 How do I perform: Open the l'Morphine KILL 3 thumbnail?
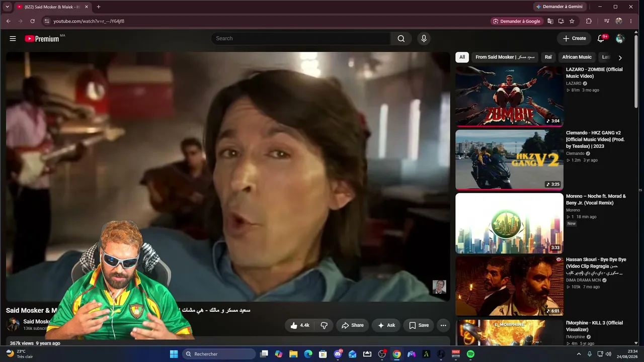coord(509,333)
